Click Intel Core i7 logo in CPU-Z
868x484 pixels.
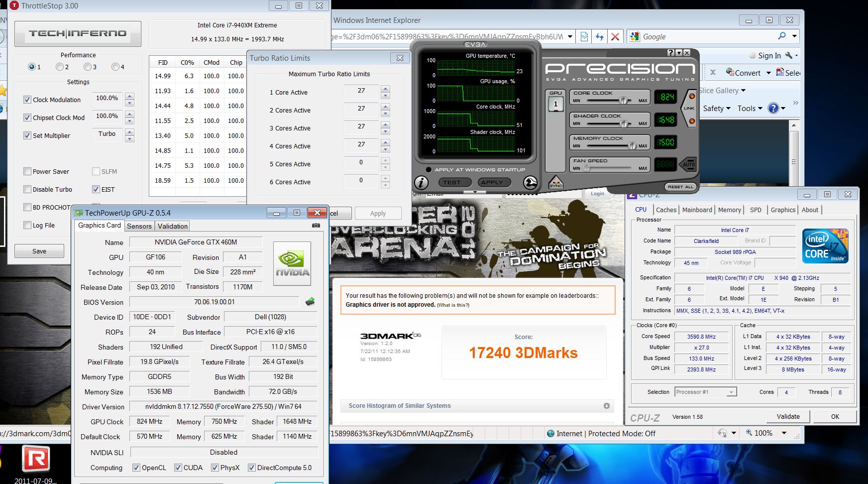(826, 245)
